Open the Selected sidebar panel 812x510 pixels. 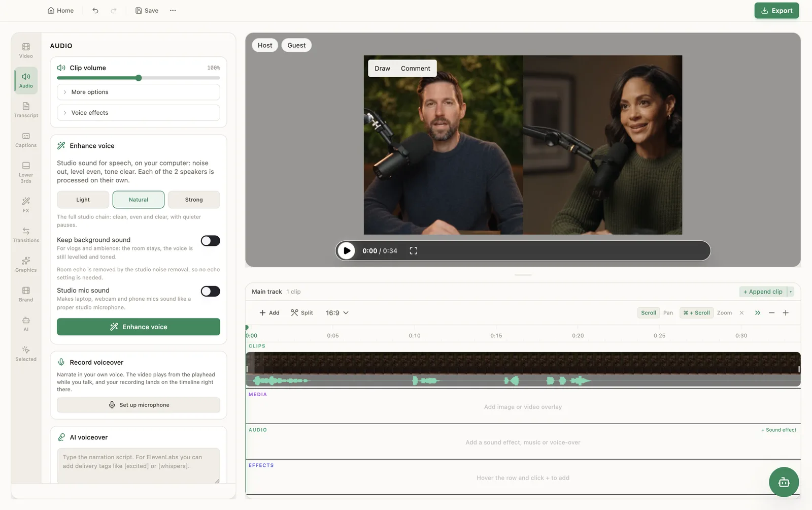click(26, 354)
